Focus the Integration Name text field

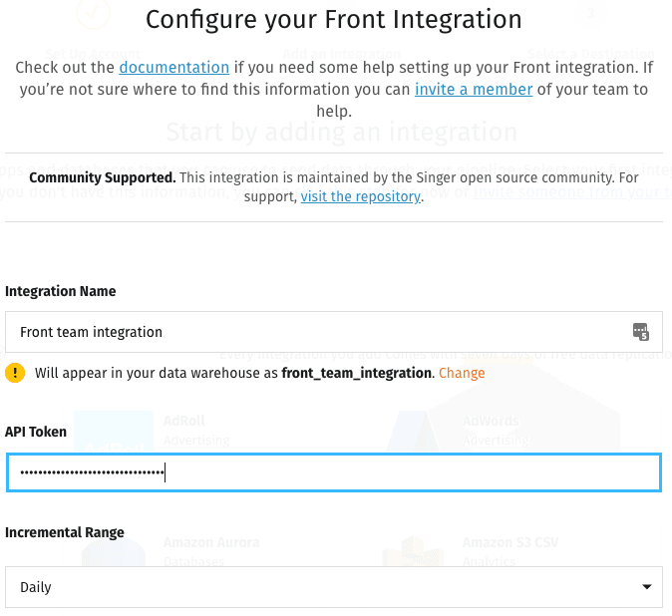point(334,332)
